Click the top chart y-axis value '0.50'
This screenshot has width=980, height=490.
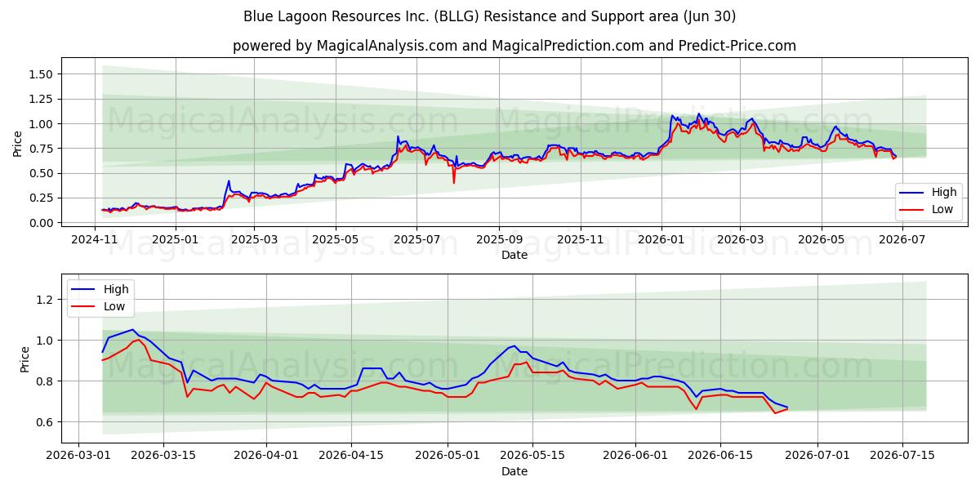pos(42,173)
